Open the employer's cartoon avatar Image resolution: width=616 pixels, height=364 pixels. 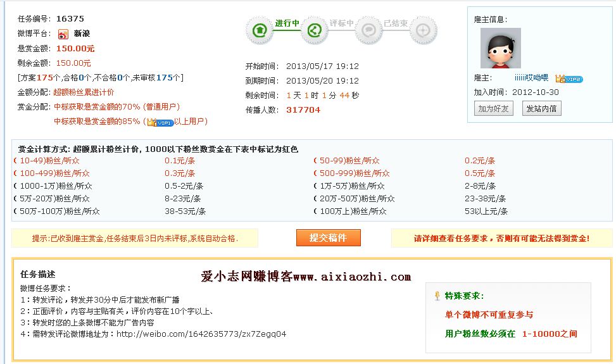(x=500, y=48)
